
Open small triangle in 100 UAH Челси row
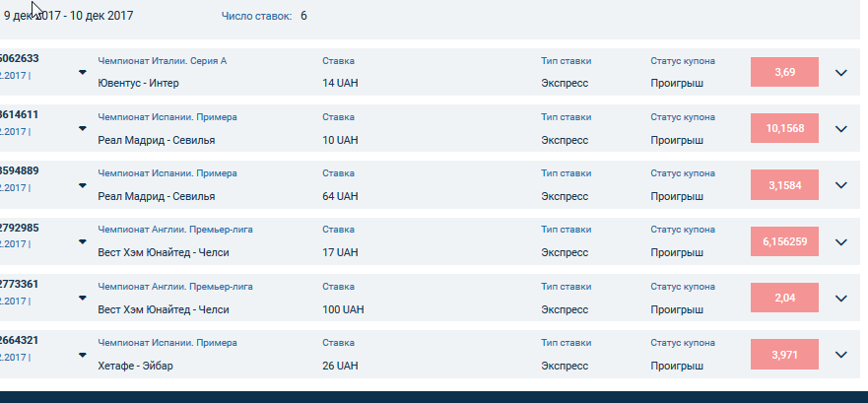pyautogui.click(x=83, y=298)
